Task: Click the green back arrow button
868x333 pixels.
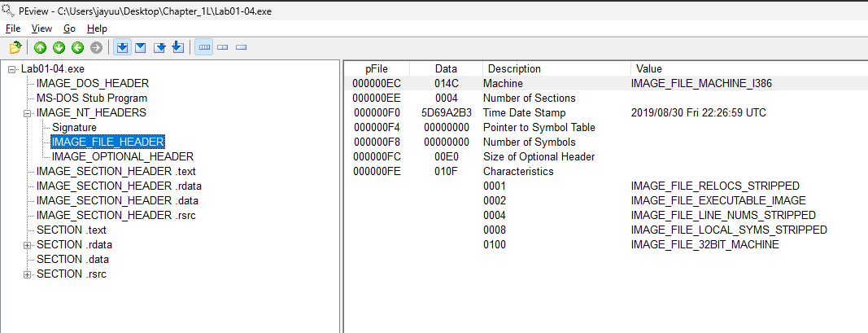Action: tap(77, 48)
